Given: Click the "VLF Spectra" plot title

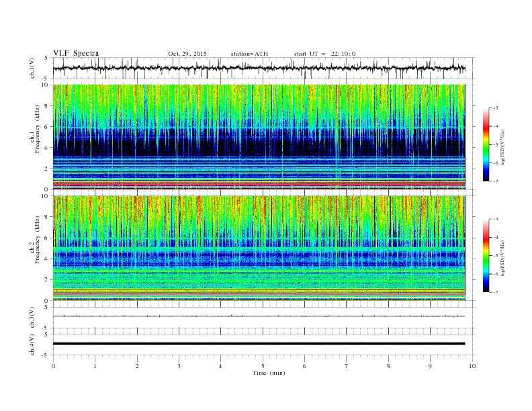Looking at the screenshot, I should 76,53.
